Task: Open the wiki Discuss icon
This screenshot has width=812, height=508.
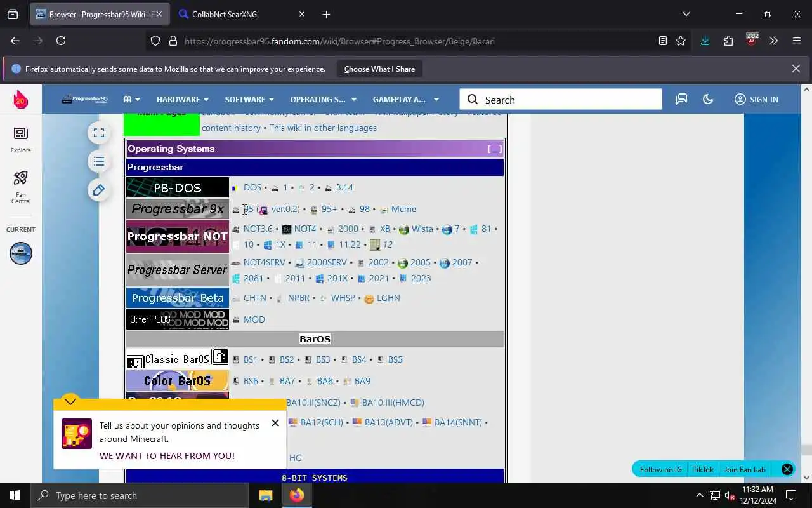Action: click(681, 99)
